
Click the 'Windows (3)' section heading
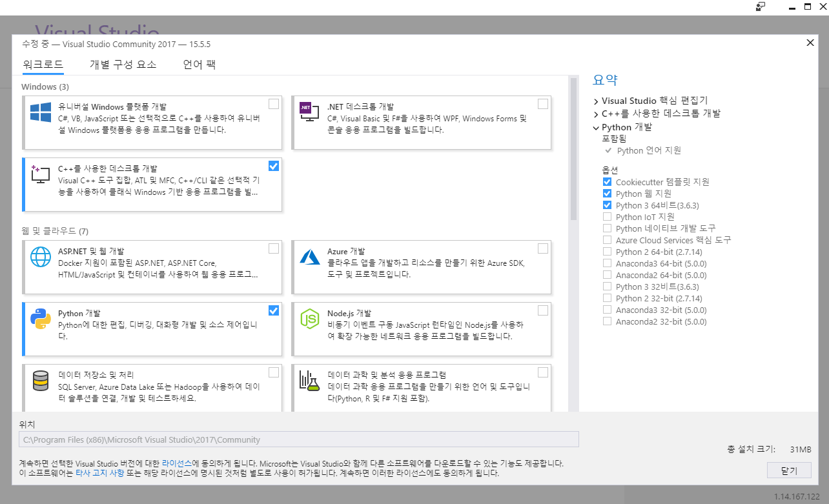point(45,86)
